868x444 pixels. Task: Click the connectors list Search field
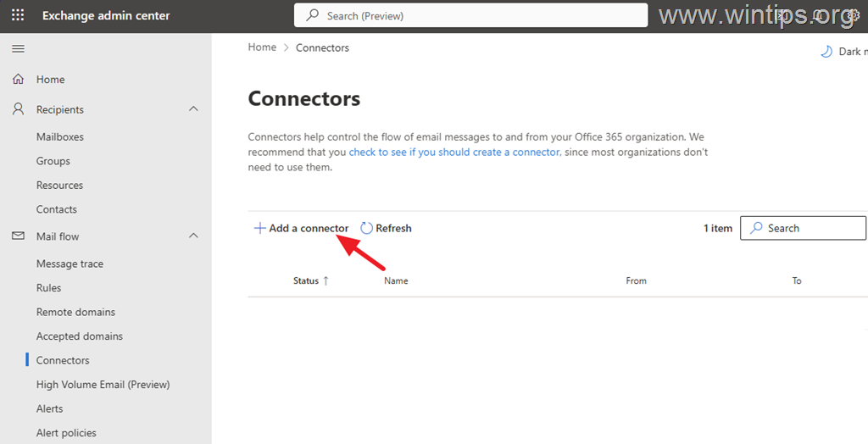[x=803, y=228]
